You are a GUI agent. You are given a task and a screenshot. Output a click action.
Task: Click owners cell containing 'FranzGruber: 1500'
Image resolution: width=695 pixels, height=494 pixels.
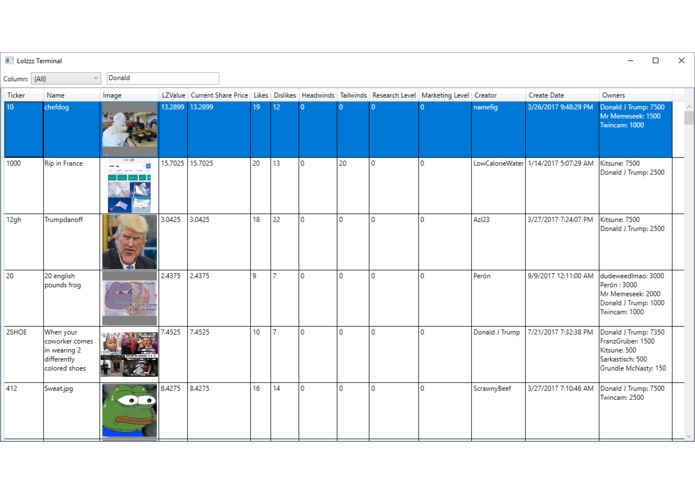[x=636, y=354]
